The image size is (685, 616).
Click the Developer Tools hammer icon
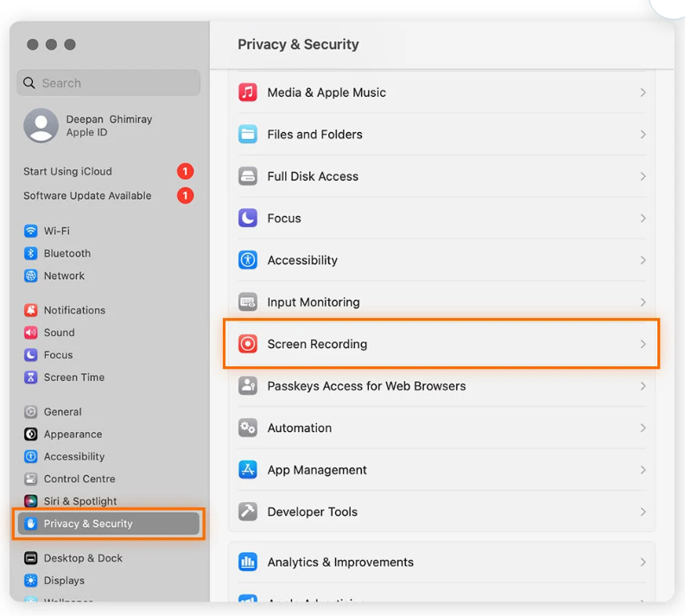[248, 511]
